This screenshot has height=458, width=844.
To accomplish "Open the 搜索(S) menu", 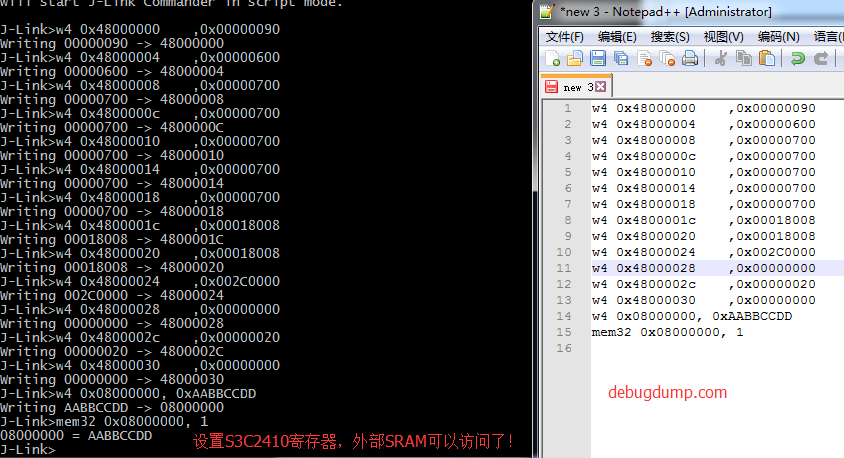I will tap(670, 37).
